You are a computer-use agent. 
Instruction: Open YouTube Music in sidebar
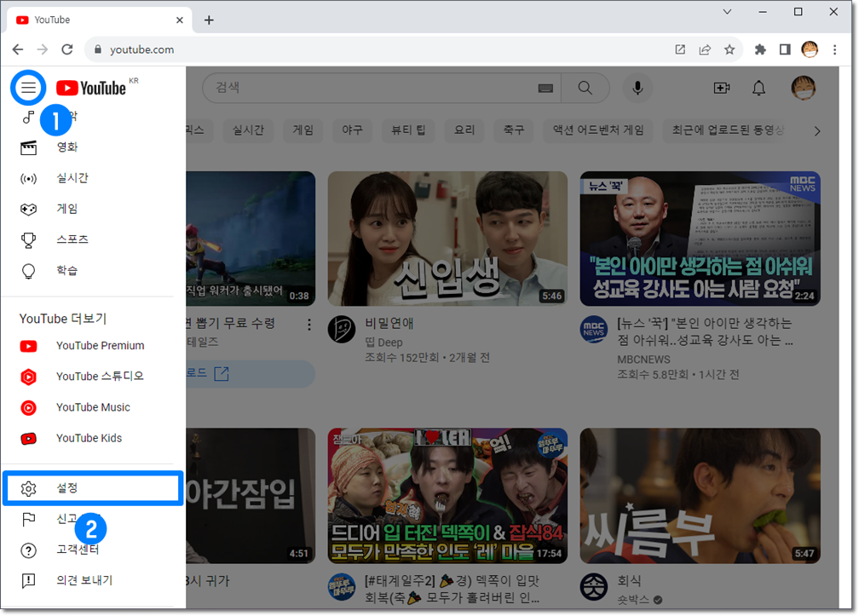(x=88, y=407)
